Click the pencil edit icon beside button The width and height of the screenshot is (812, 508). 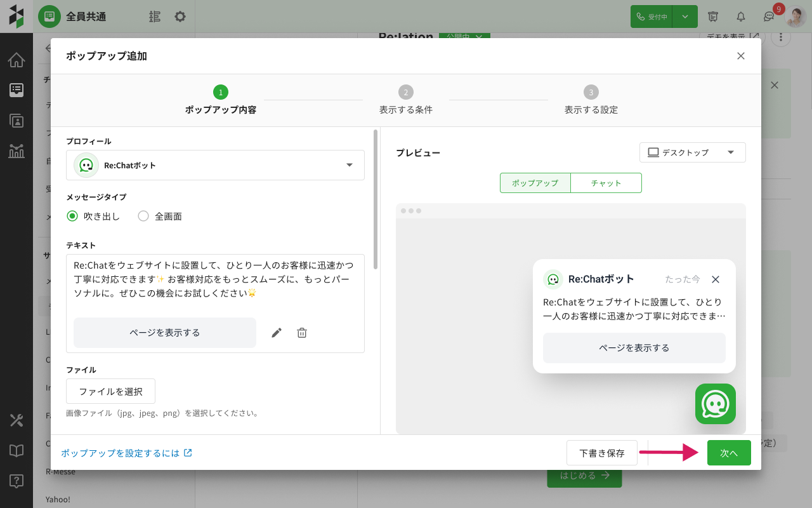(277, 333)
